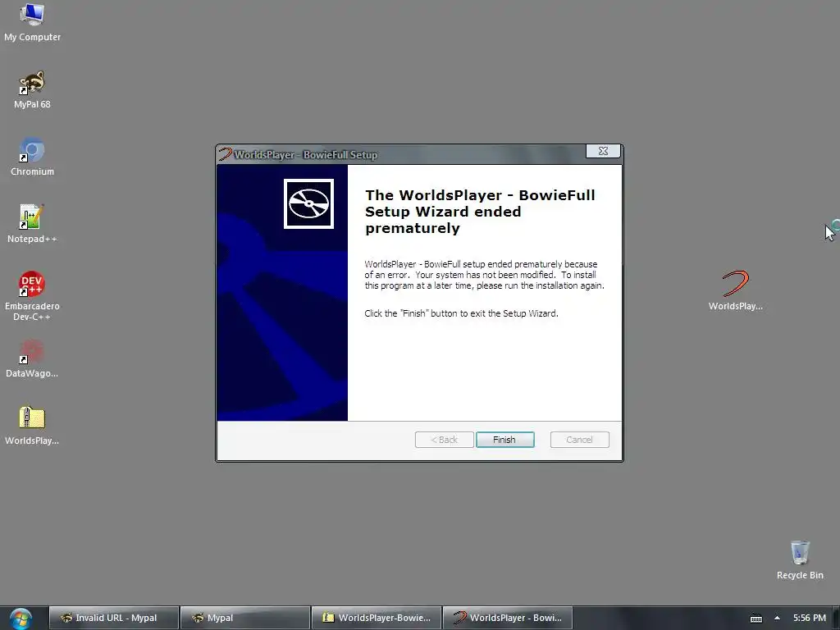Click the 'Click the Finish button' instruction text
This screenshot has height=630, width=840.
click(461, 313)
